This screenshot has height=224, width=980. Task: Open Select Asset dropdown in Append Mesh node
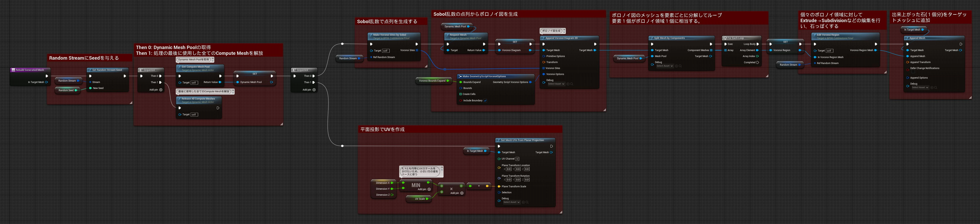point(920,88)
